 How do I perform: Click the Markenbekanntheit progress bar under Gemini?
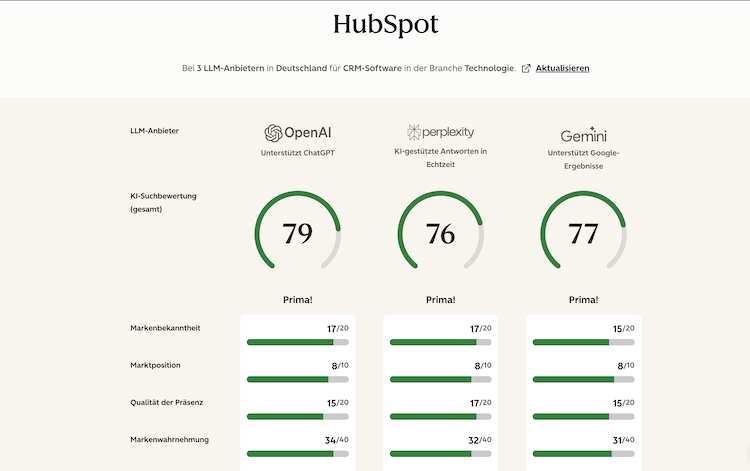point(584,342)
